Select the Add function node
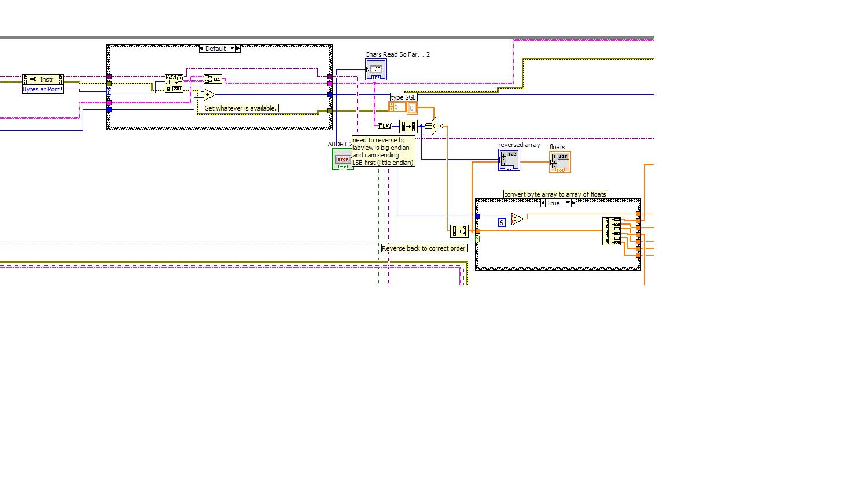 [x=209, y=95]
